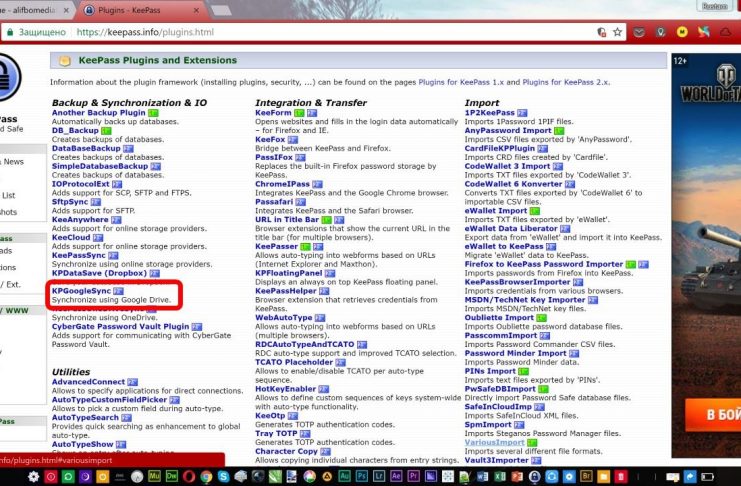Click the lightbulb extension icon in toolbar

tap(661, 32)
